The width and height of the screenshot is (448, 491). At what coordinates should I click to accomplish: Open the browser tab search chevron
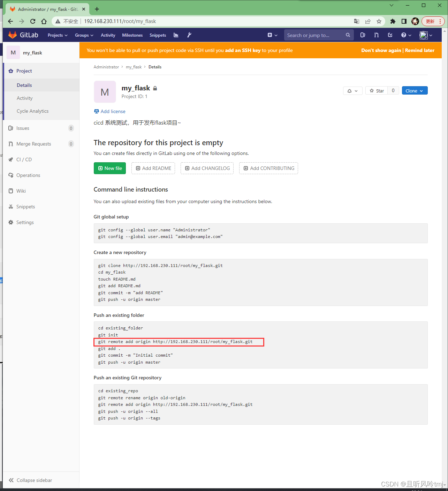[x=392, y=5]
